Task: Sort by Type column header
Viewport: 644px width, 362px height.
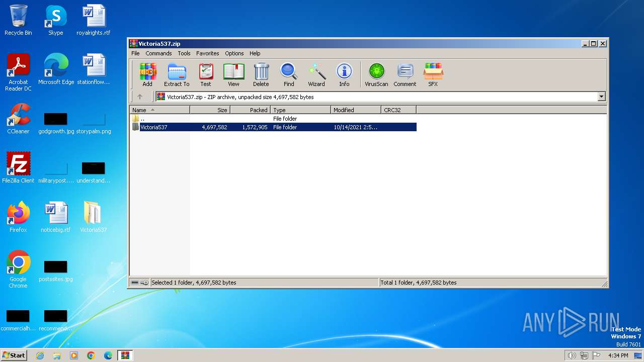Action: 301,110
